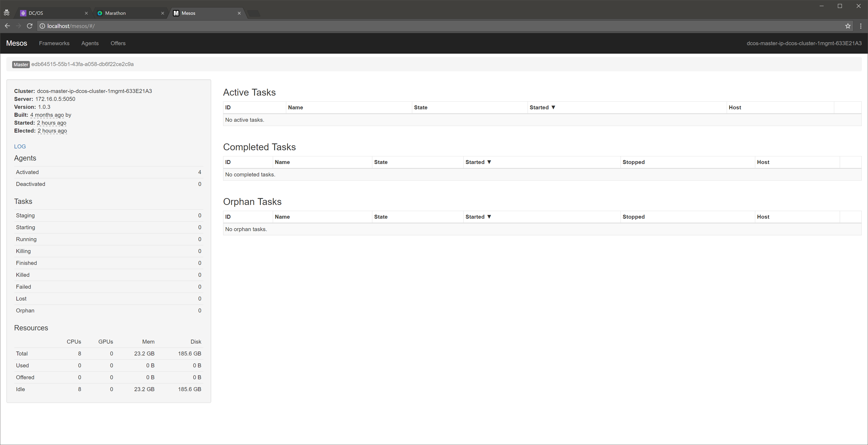Open the Chrome three-dot menu
This screenshot has height=445, width=868.
coord(861,26)
